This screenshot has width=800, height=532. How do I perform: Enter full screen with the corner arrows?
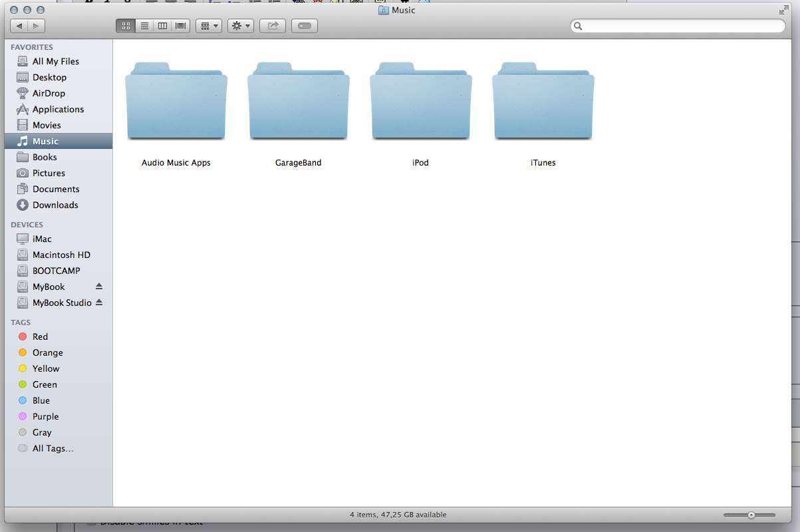pos(784,10)
